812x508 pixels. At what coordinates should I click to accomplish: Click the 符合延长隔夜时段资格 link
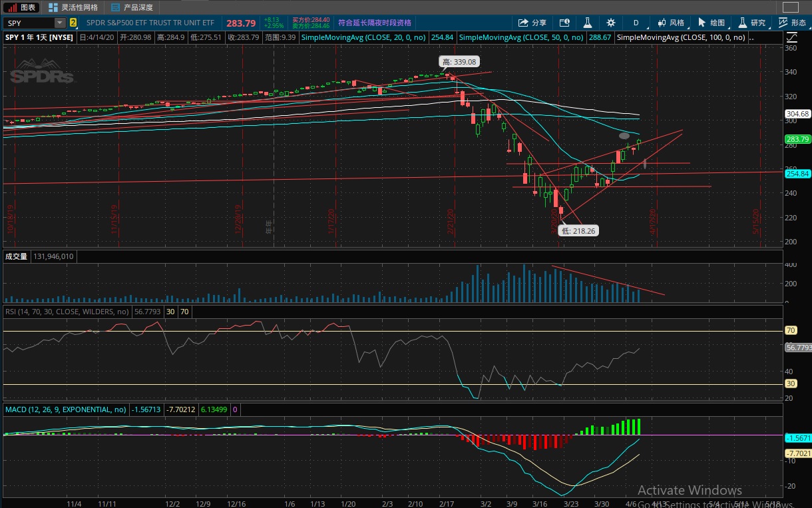click(x=375, y=23)
